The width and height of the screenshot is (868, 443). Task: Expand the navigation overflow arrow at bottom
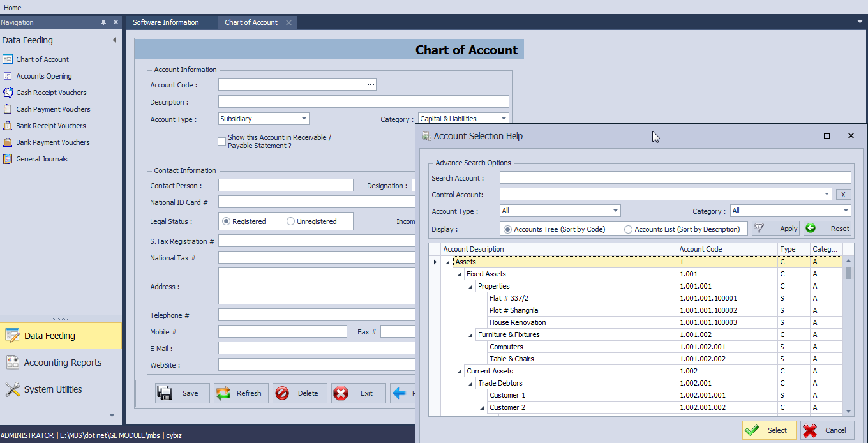click(x=112, y=415)
